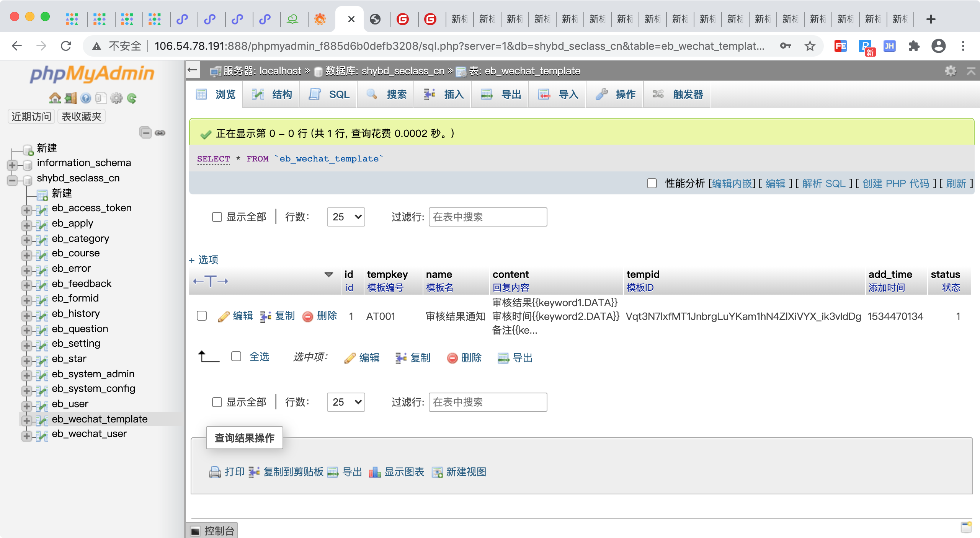The height and width of the screenshot is (538, 980).
Task: Click the phpMyAdmin home icon
Action: tap(55, 98)
